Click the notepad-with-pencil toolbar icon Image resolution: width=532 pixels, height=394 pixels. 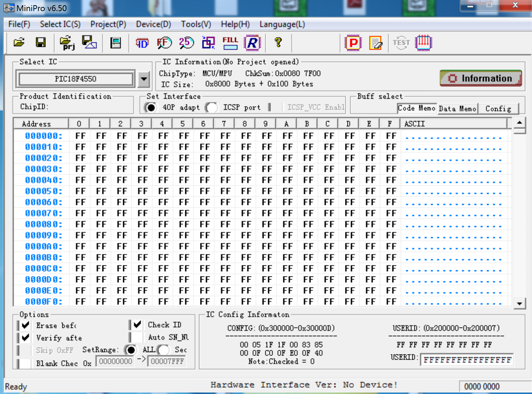coord(376,43)
